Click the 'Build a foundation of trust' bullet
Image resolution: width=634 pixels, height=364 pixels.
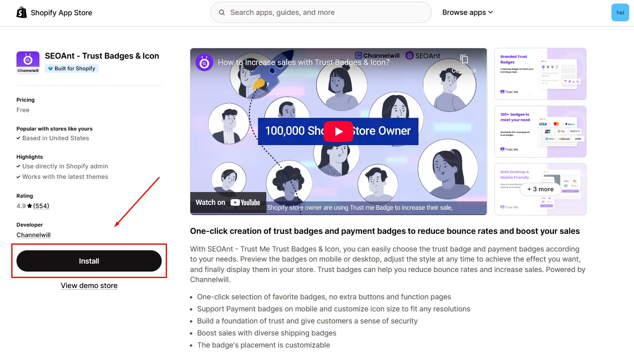[307, 321]
